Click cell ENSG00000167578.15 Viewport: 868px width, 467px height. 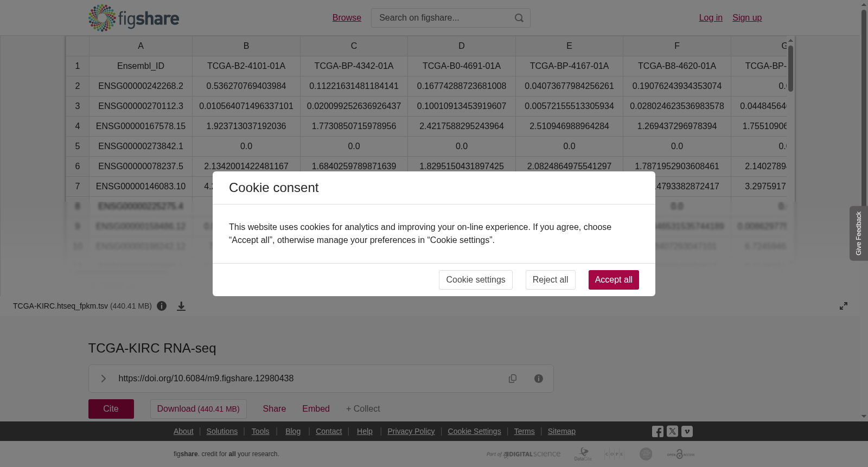(x=141, y=126)
